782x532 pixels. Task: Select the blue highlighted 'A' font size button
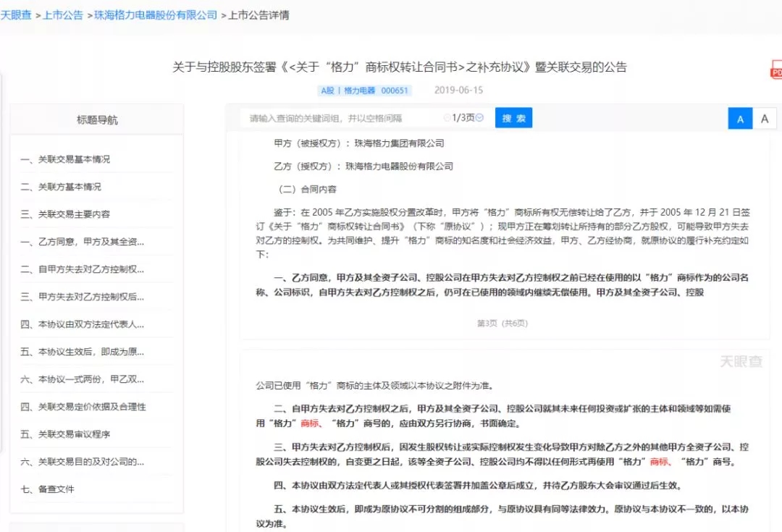point(740,119)
